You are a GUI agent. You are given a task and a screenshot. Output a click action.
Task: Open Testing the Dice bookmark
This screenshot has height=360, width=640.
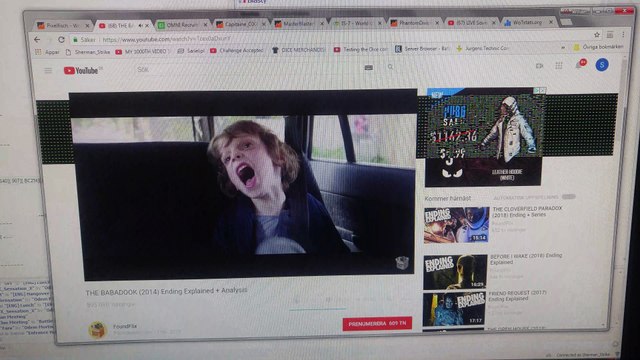click(x=361, y=49)
